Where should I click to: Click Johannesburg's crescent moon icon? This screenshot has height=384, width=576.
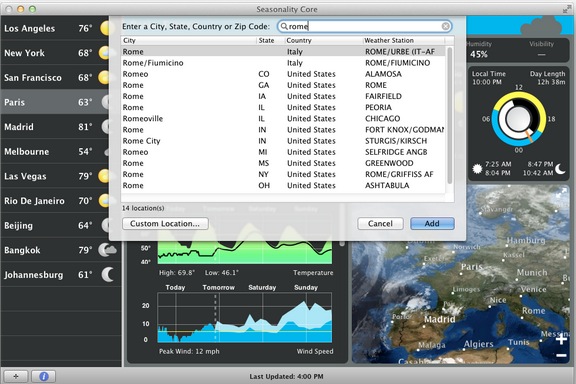[108, 275]
